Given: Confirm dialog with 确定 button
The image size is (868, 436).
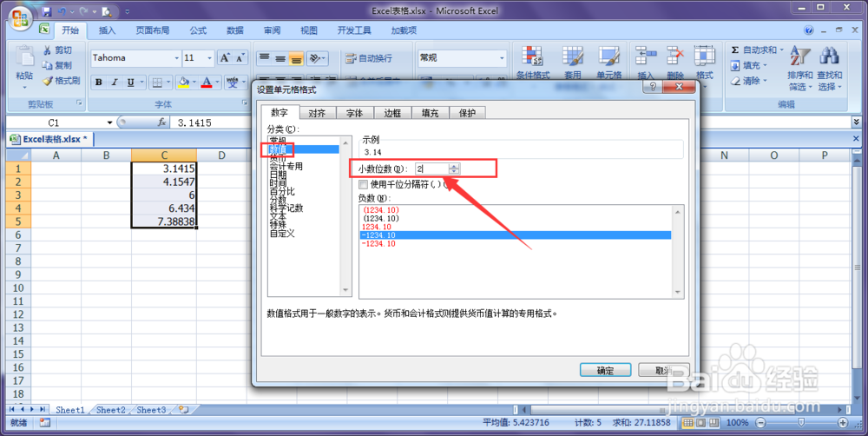Looking at the screenshot, I should click(605, 371).
